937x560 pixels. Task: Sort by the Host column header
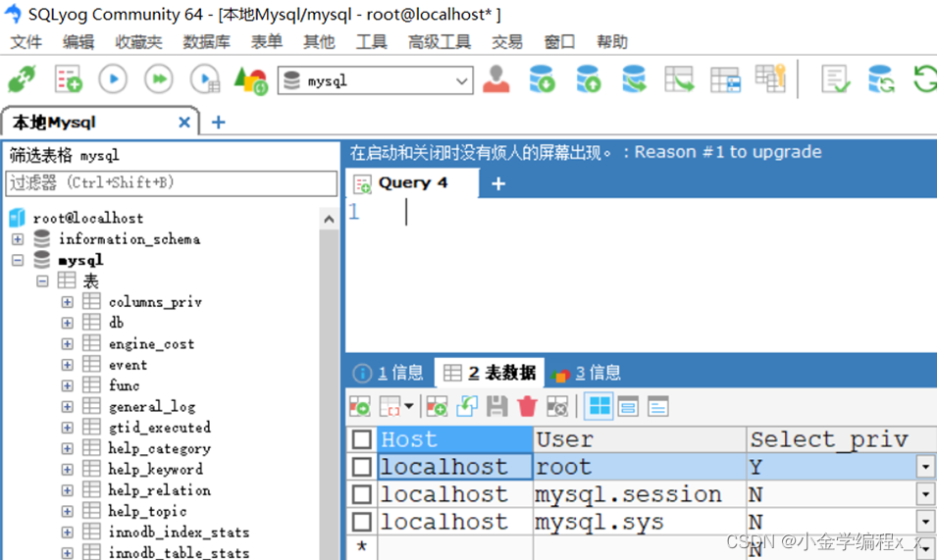[455, 439]
